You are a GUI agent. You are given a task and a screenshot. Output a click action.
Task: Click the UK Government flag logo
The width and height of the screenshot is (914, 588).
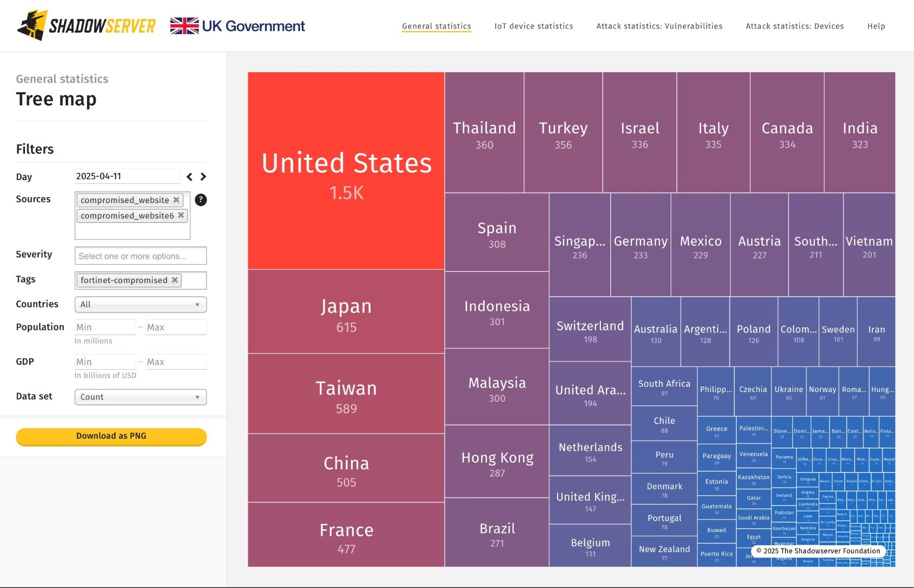[x=237, y=26]
